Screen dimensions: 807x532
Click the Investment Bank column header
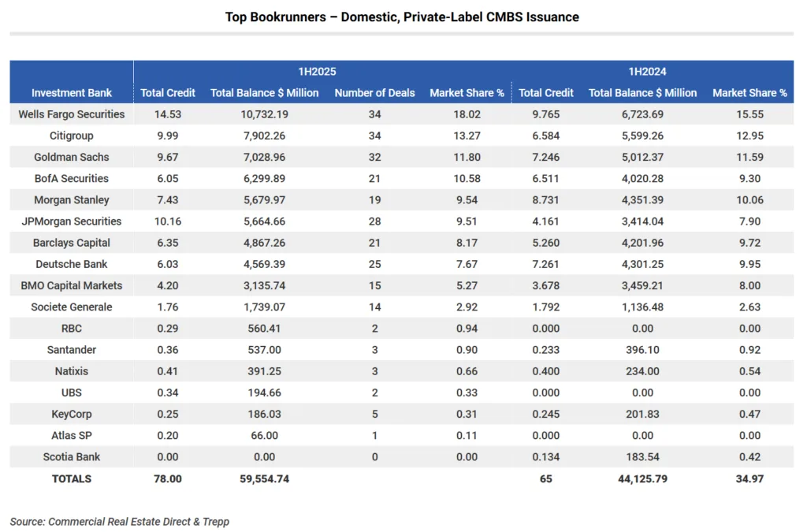pos(71,93)
